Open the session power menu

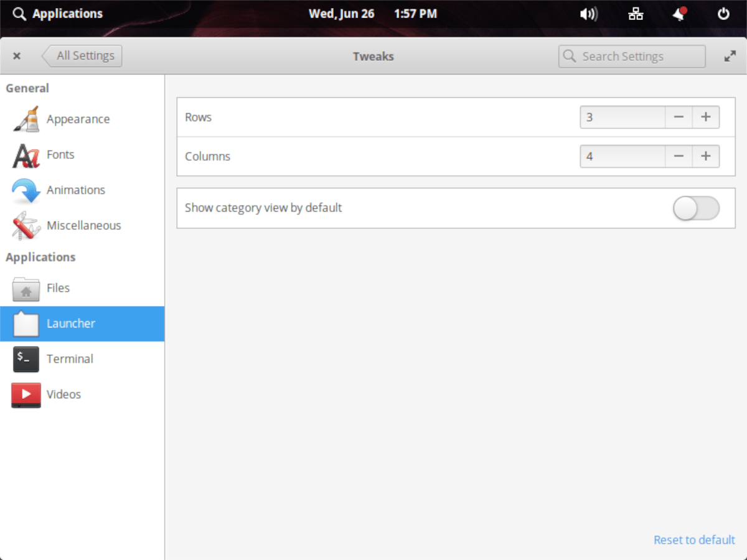tap(723, 14)
